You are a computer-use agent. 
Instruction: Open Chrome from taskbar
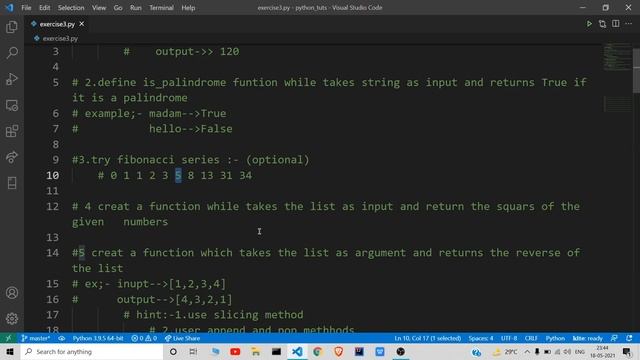click(318, 351)
